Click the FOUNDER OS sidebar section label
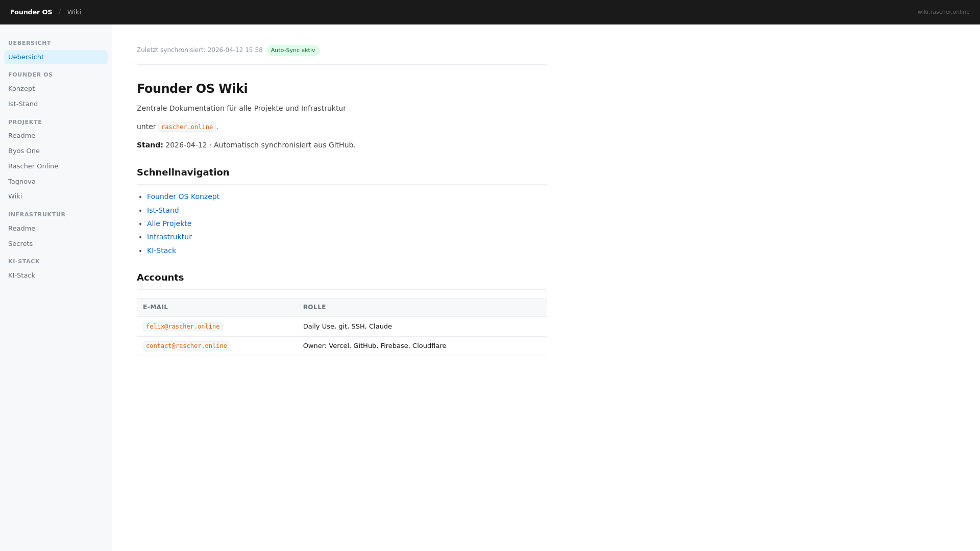The height and width of the screenshot is (551, 980). coord(31,75)
